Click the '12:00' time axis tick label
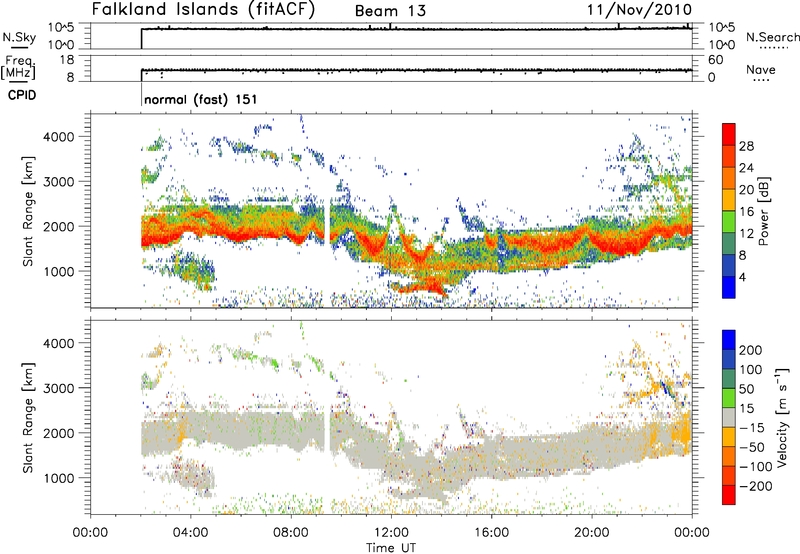This screenshot has width=800, height=554. tap(391, 533)
